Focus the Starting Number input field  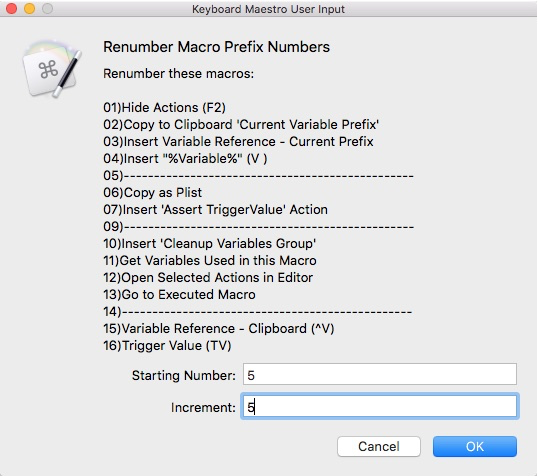(380, 374)
